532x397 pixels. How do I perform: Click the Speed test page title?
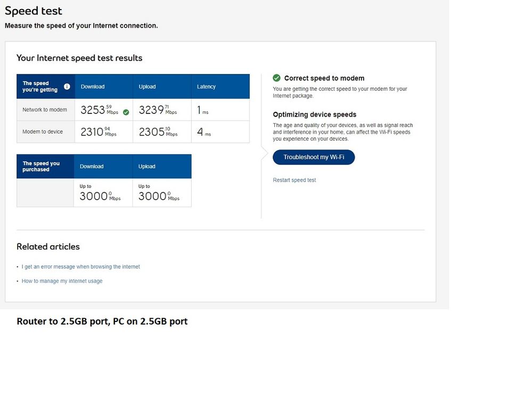pos(33,11)
